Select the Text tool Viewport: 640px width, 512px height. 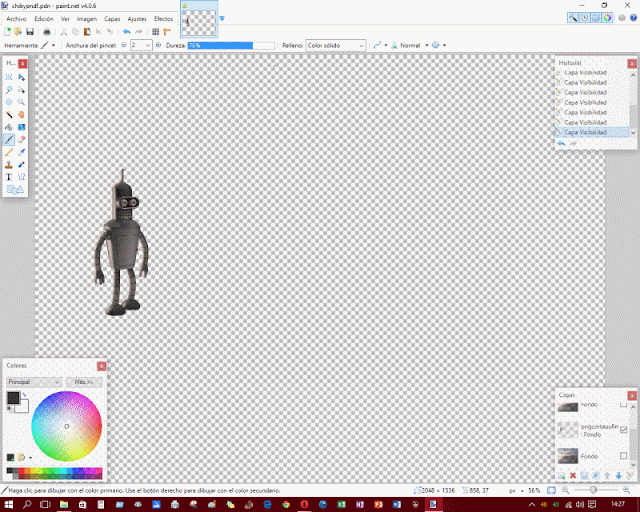point(9,177)
